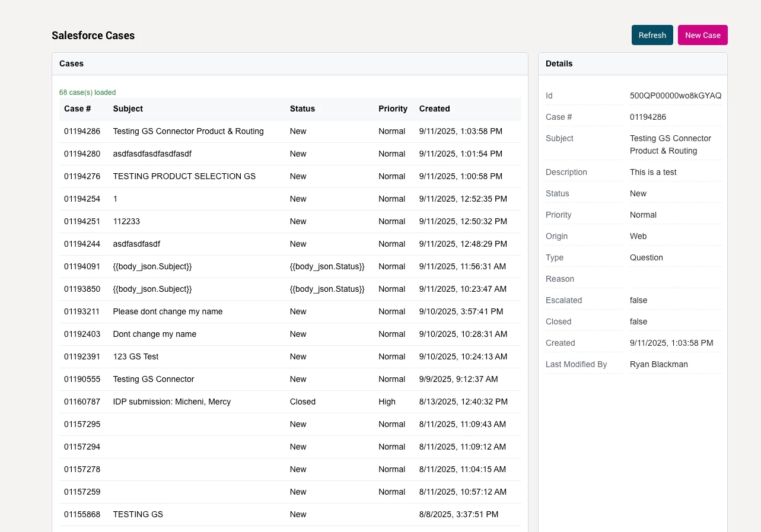Click the Escalated value false
Image resolution: width=761 pixels, height=532 pixels.
(x=638, y=300)
